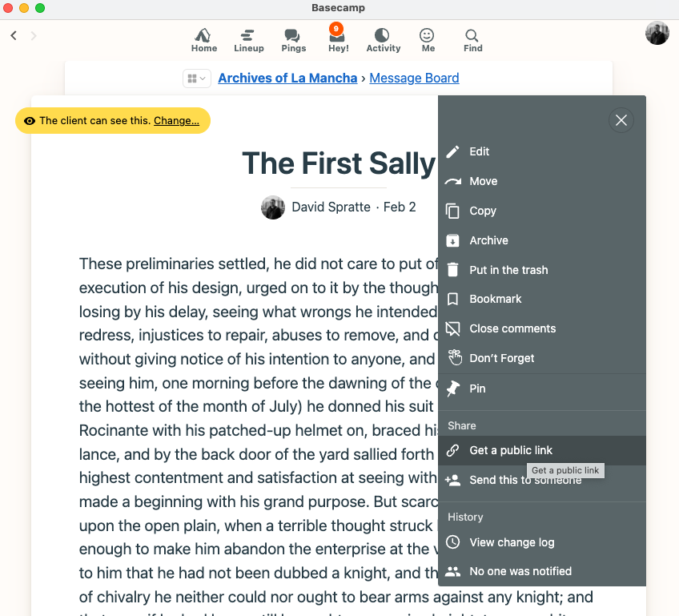Go to Message Board link
This screenshot has height=616, width=679.
coord(414,78)
